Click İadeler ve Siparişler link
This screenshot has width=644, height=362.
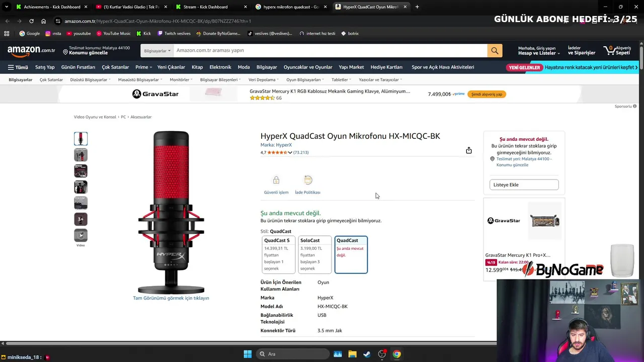pyautogui.click(x=581, y=50)
